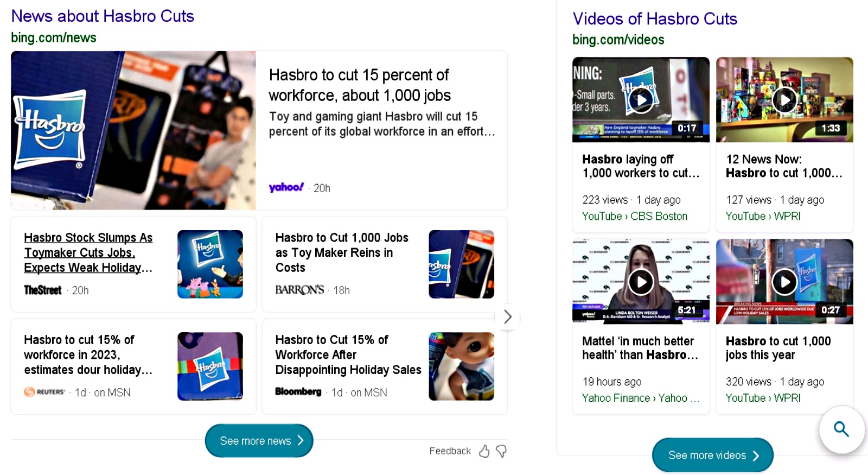The height and width of the screenshot is (475, 868).
Task: Click TheStreet source logo
Action: (43, 290)
